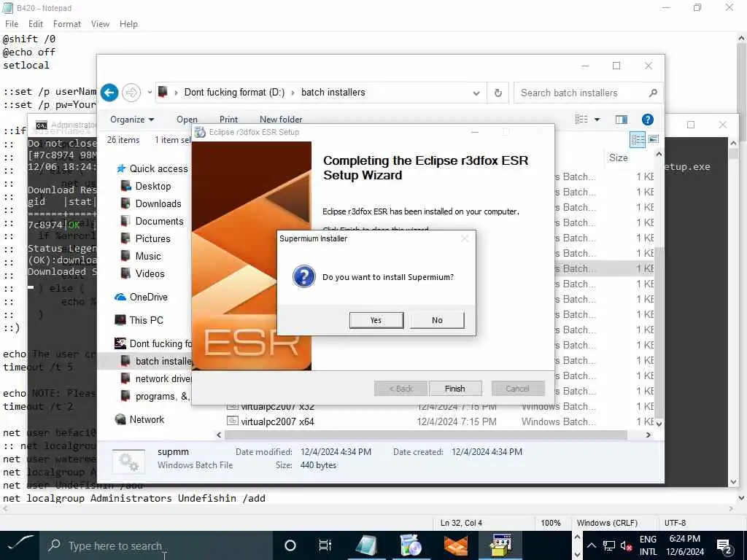
Task: Switch to details view icon
Action: tap(638, 139)
